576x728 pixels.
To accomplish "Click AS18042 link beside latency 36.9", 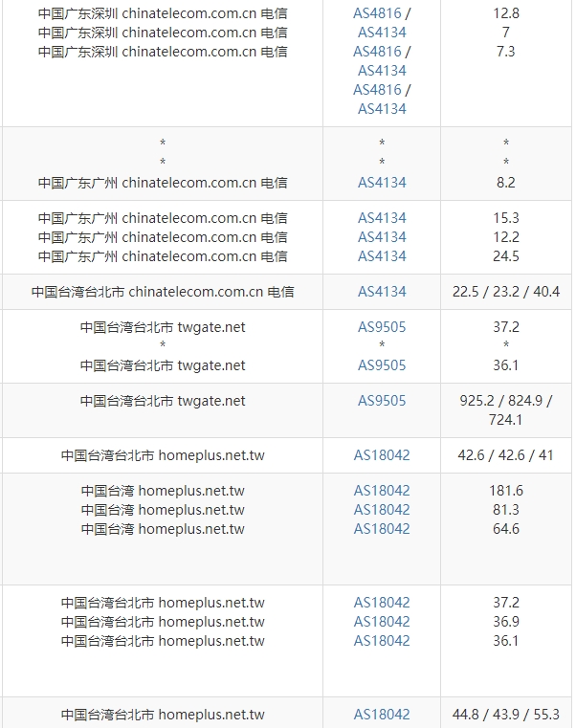I will tap(382, 621).
